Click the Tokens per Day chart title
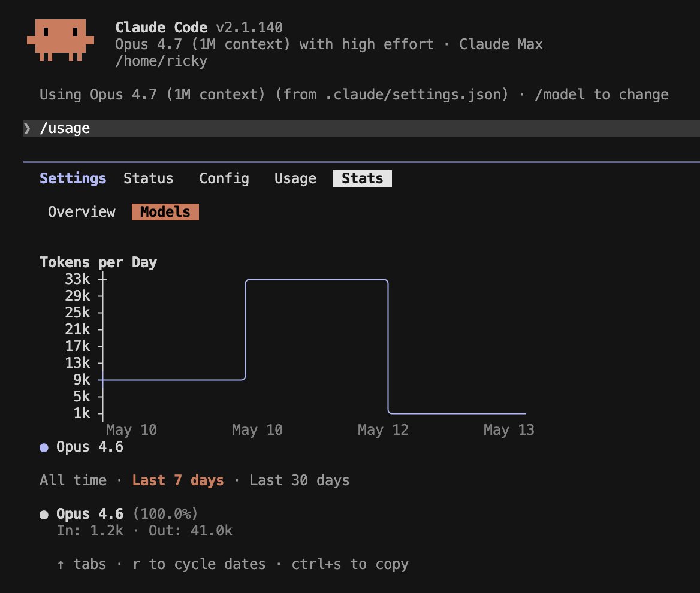 pyautogui.click(x=98, y=262)
